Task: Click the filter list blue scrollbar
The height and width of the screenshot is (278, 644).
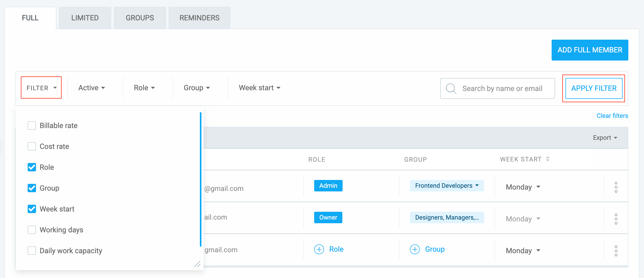Action: coord(201,179)
